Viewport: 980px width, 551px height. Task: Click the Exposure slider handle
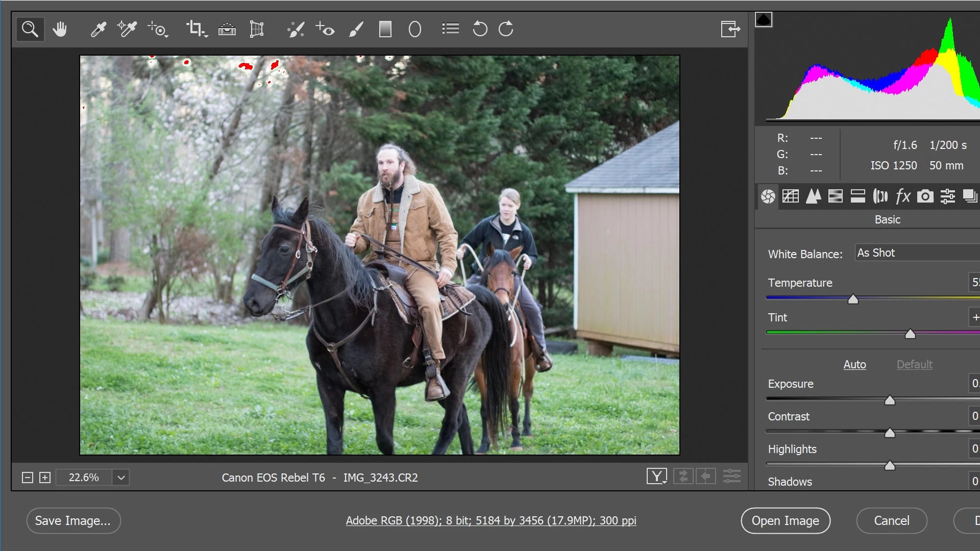point(890,400)
